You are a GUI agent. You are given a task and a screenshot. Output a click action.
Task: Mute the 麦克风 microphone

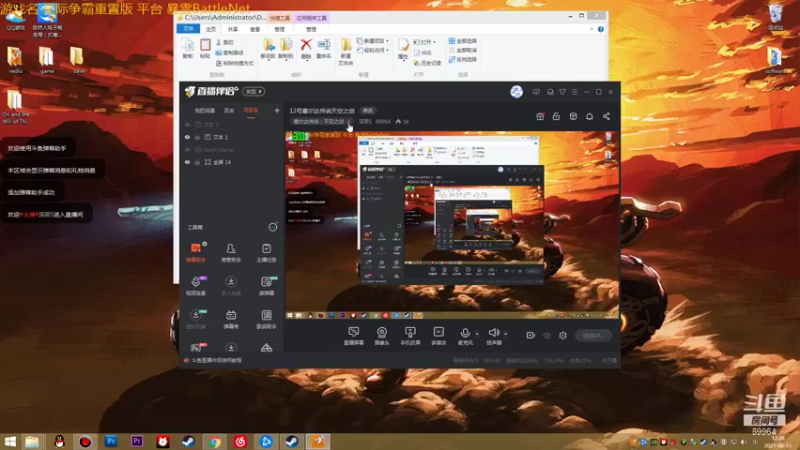[465, 336]
